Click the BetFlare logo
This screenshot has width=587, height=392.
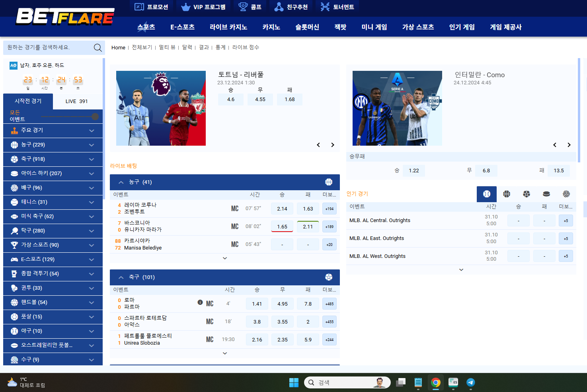65,17
